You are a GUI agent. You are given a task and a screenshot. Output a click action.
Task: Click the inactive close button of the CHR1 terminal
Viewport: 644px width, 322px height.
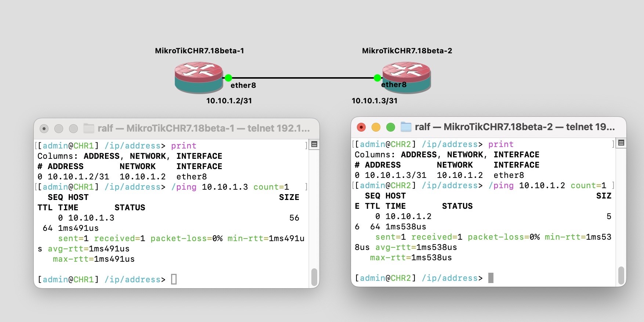click(44, 129)
